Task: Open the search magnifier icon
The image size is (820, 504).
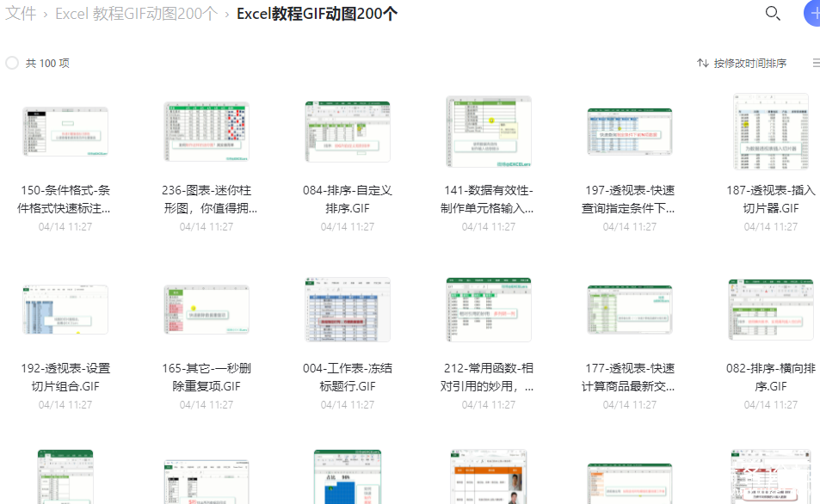Action: (x=773, y=13)
